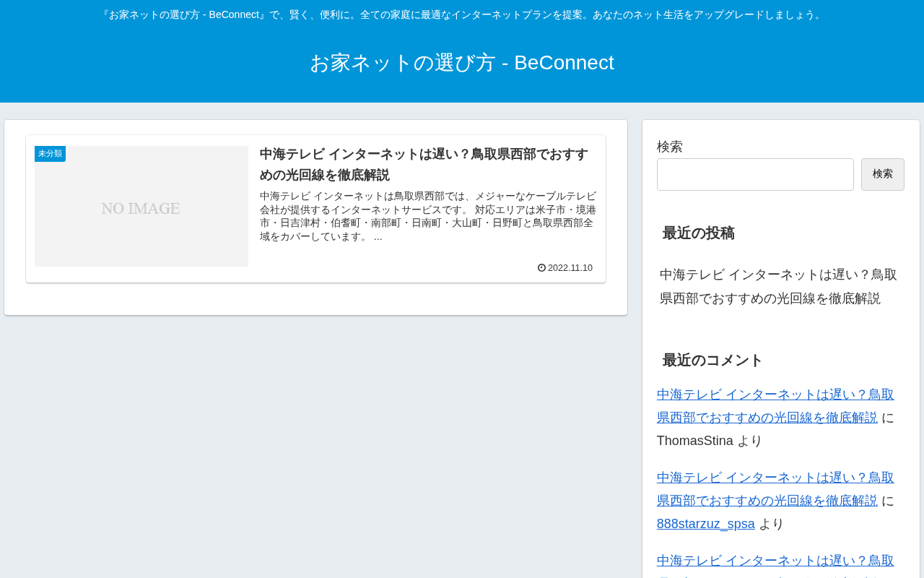924x578 pixels.
Task: Click the 最近のコメント heading
Action: pyautogui.click(x=712, y=361)
